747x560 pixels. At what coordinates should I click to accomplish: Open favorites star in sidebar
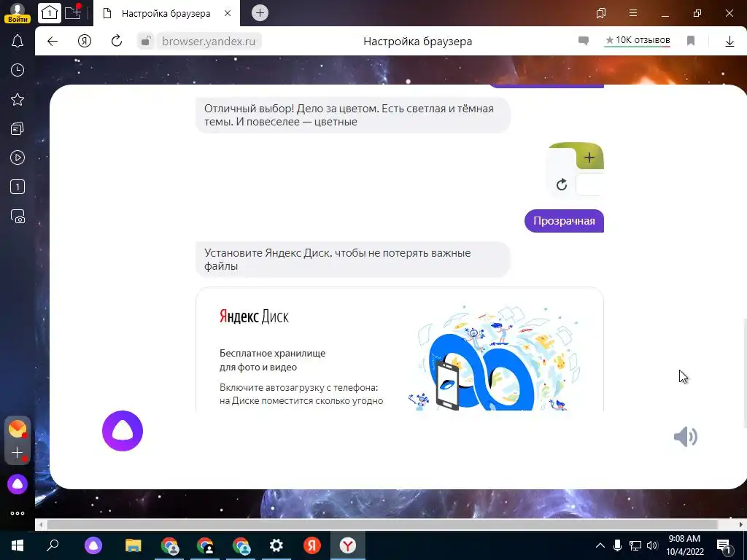(x=18, y=99)
